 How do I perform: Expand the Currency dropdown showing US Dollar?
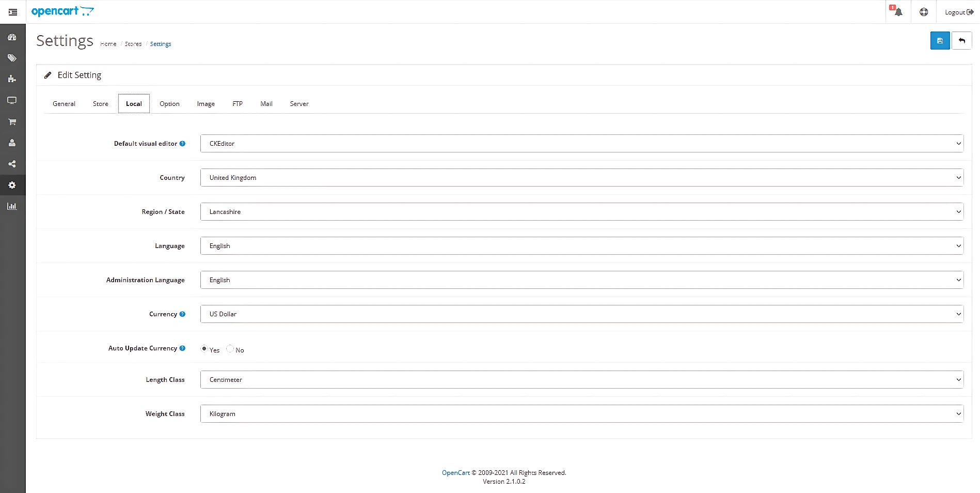582,314
